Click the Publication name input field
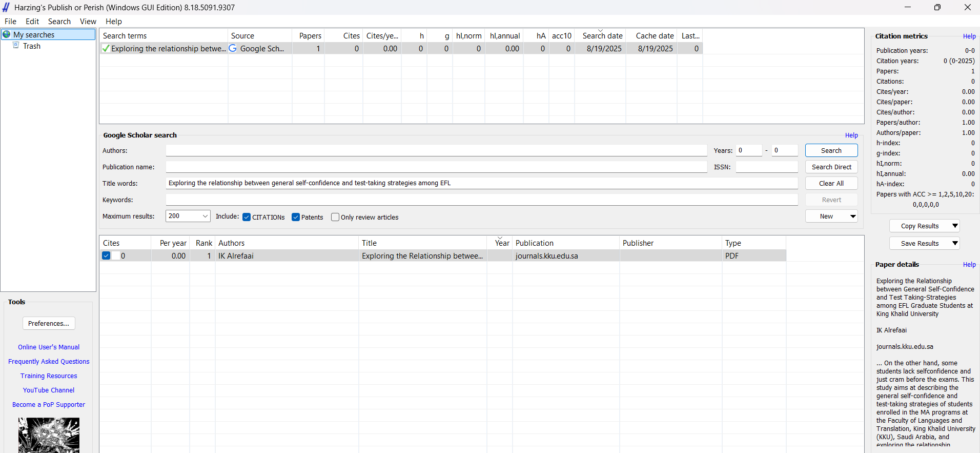The height and width of the screenshot is (453, 980). pos(436,167)
